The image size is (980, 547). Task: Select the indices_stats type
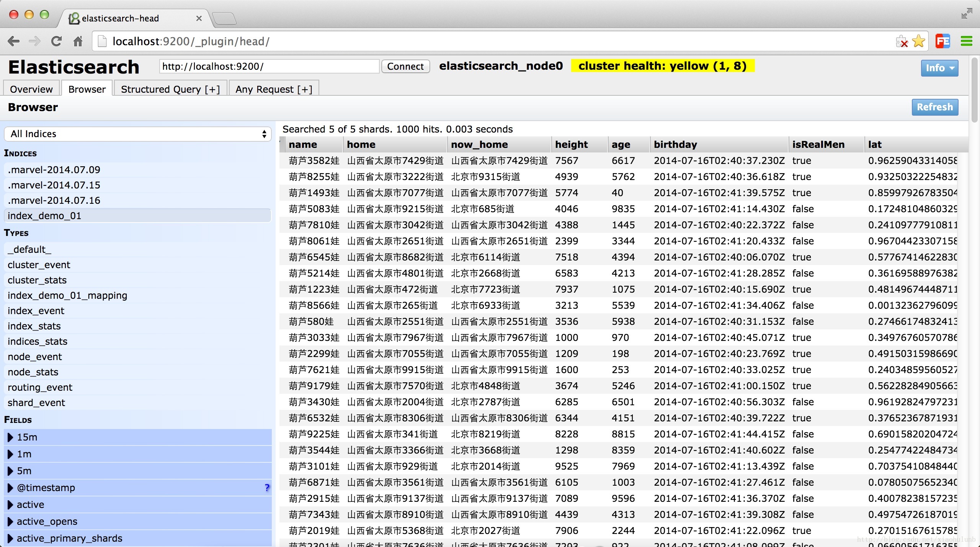tap(138, 341)
